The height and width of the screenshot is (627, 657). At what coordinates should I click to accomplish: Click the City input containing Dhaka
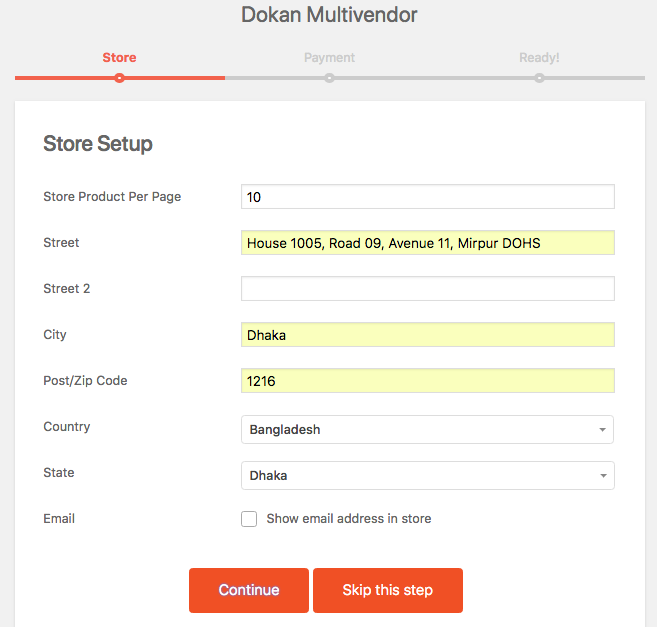428,335
